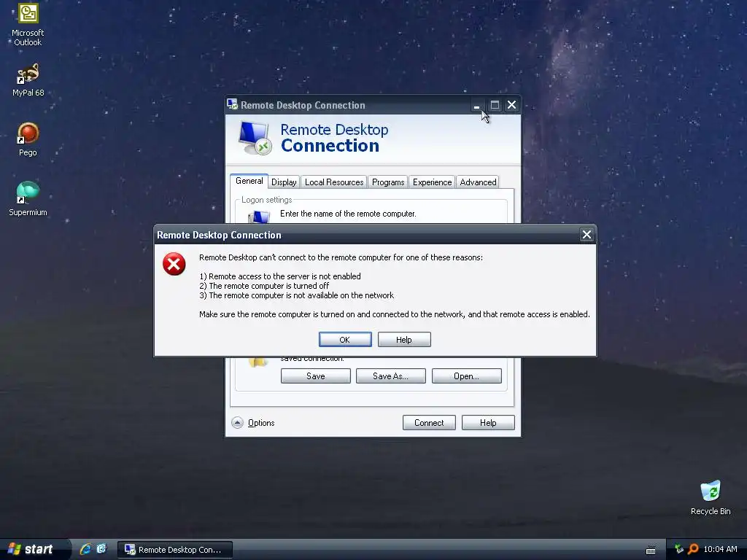Click the Remote Desktop title bar icon
The width and height of the screenshot is (747, 560).
coord(233,104)
